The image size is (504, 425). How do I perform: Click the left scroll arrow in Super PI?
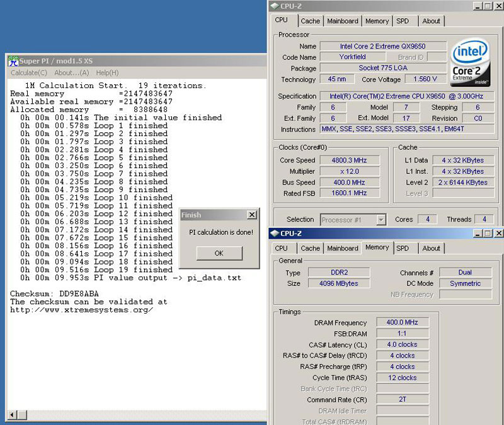click(x=12, y=415)
